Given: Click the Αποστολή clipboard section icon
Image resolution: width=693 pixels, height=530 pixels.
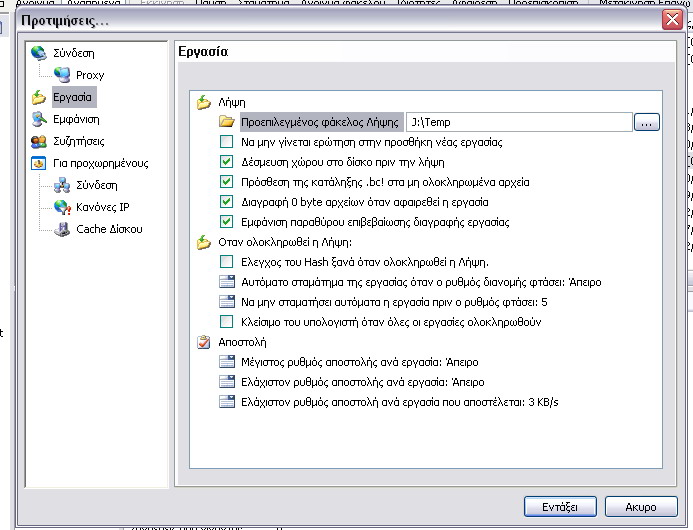Looking at the screenshot, I should [x=204, y=342].
